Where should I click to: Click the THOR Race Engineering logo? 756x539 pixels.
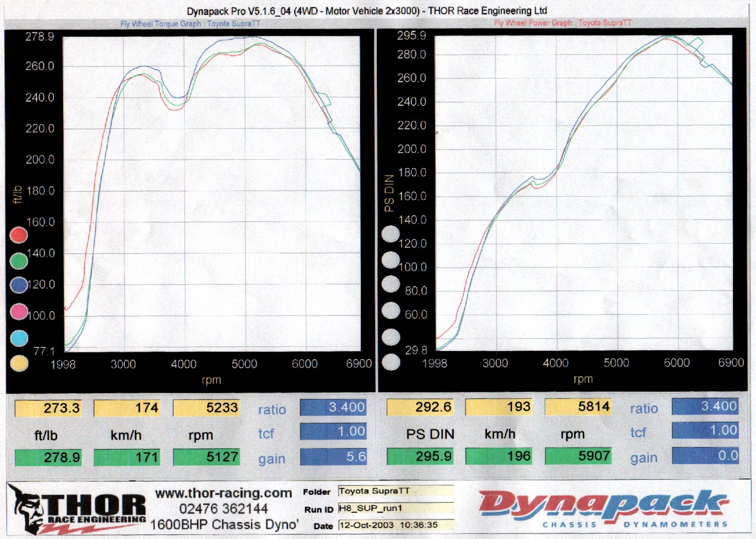[78, 508]
